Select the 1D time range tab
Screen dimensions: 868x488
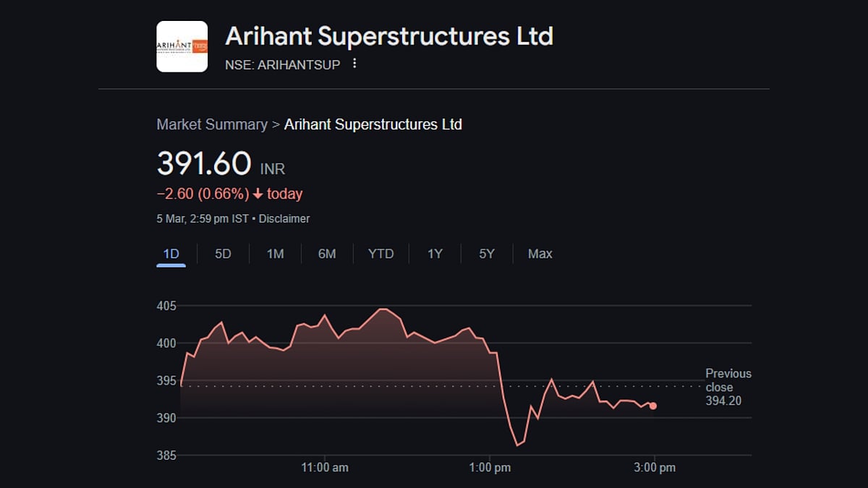coord(171,254)
